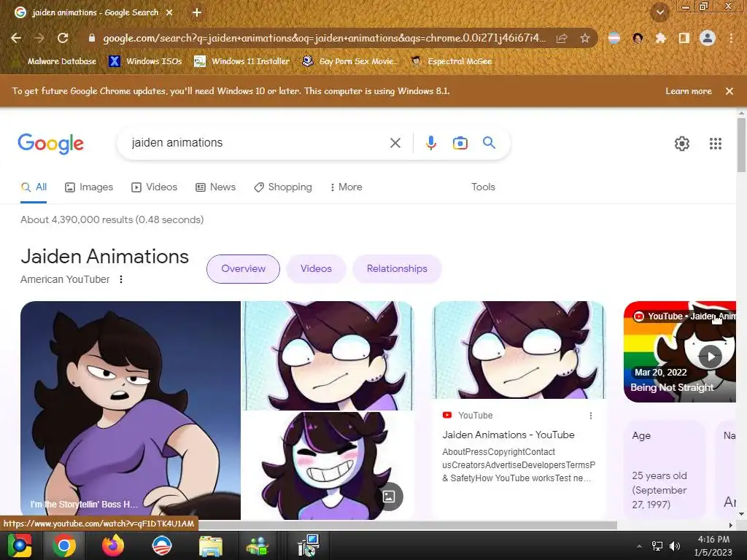Switch to the News tab

coord(216,187)
